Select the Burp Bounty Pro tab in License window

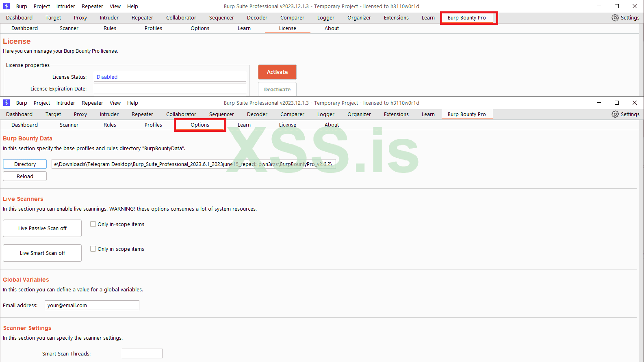pyautogui.click(x=467, y=17)
